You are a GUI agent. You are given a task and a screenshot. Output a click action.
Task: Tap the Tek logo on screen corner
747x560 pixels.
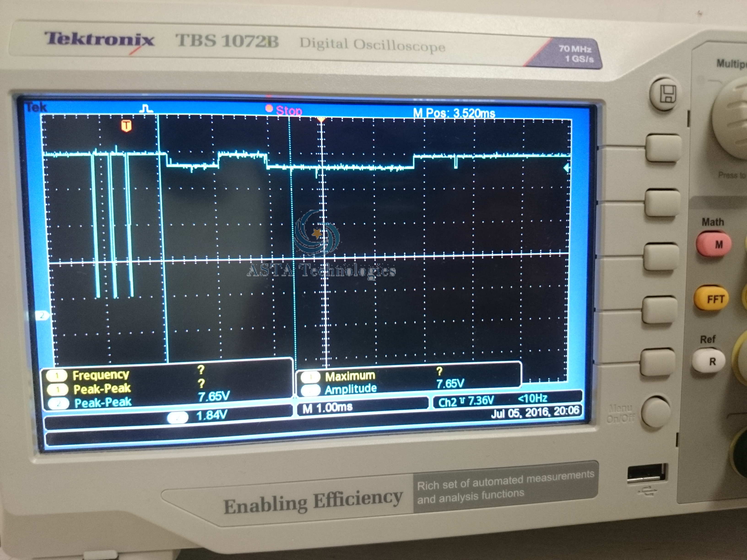36,107
